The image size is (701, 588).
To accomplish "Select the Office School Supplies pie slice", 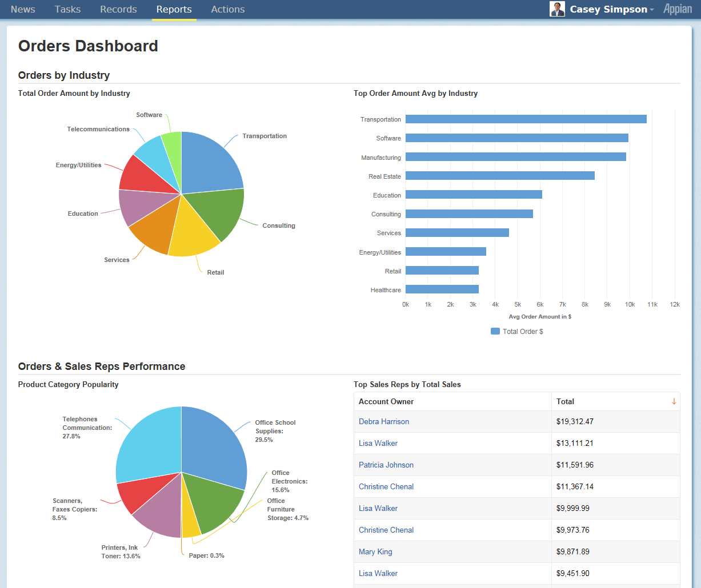I will tap(214, 445).
